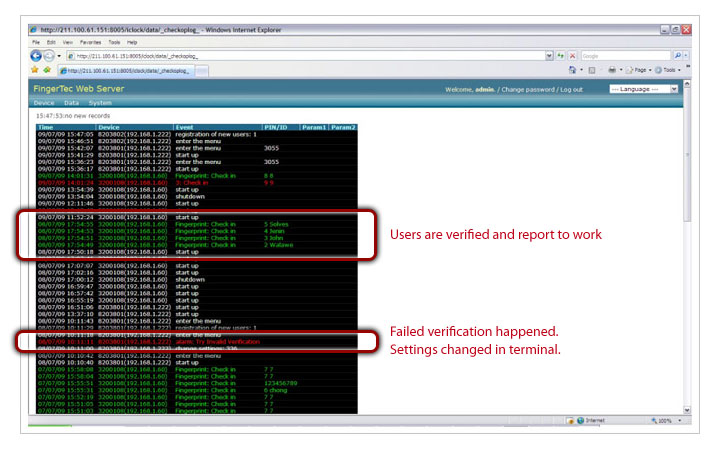The width and height of the screenshot is (720, 450).
Task: Click the FingerTec Web Server title
Action: (x=79, y=89)
